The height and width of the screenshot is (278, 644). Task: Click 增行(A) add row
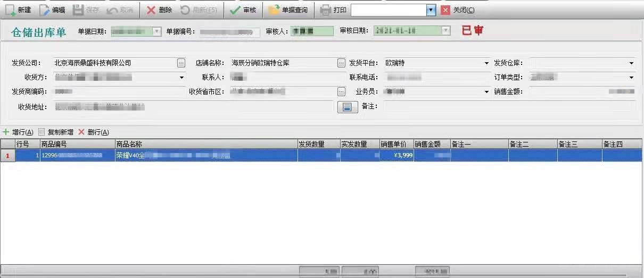coord(18,132)
